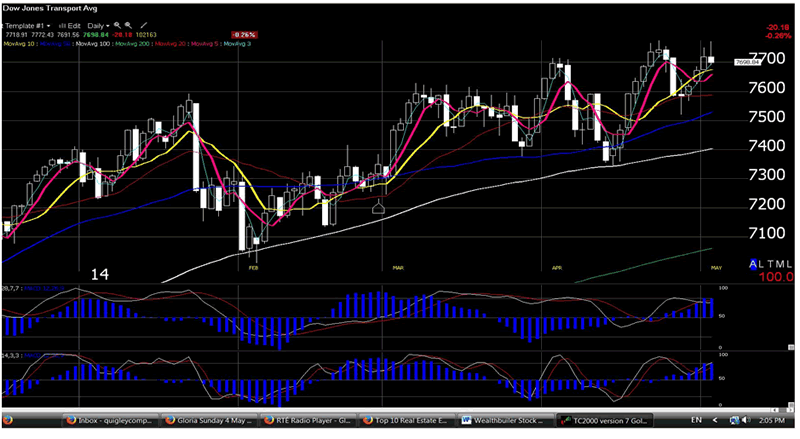Screen dimensions: 800x439
Task: Click the zoom out magnifier icon
Action: (x=130, y=23)
